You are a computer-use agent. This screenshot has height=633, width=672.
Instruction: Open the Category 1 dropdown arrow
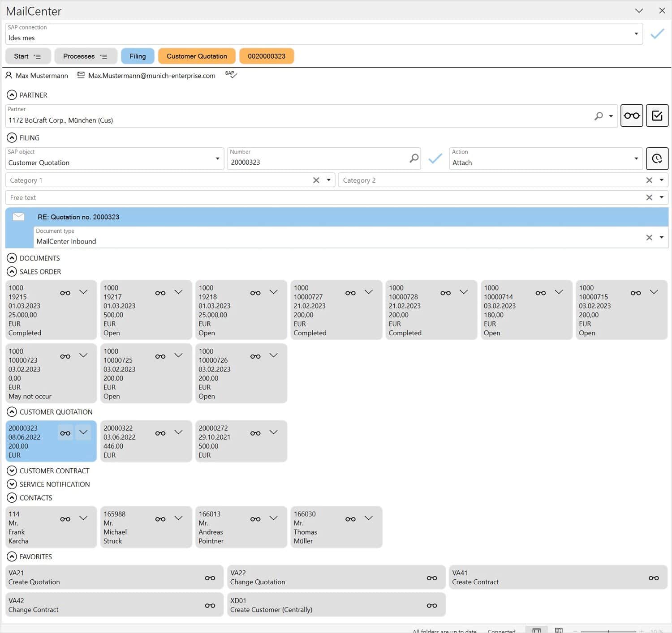click(x=328, y=180)
